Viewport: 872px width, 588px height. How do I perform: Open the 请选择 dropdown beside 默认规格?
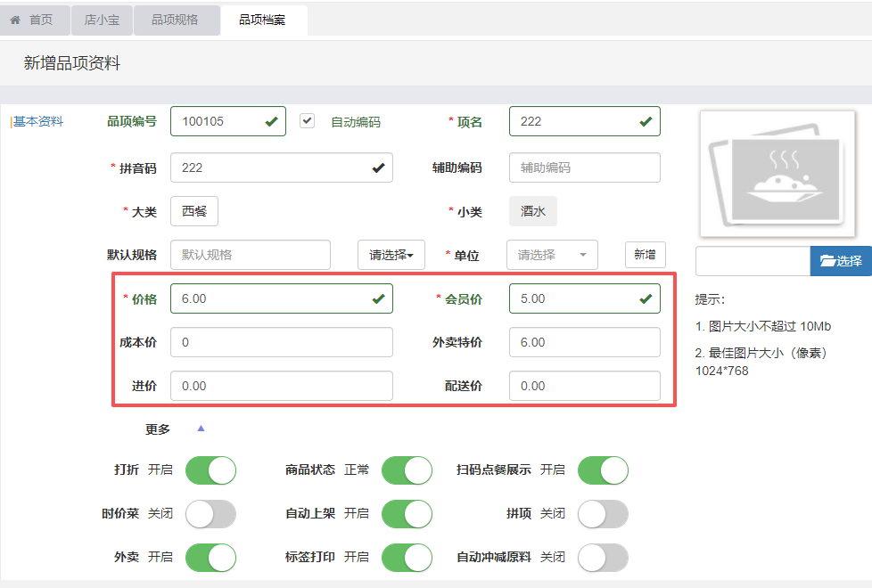coord(391,255)
